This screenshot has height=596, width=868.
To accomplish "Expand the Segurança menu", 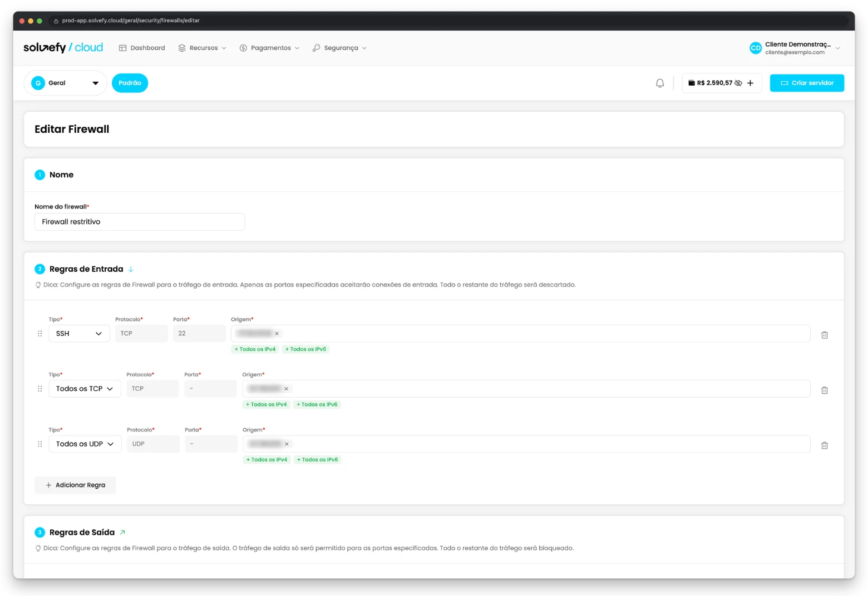I will 339,48.
